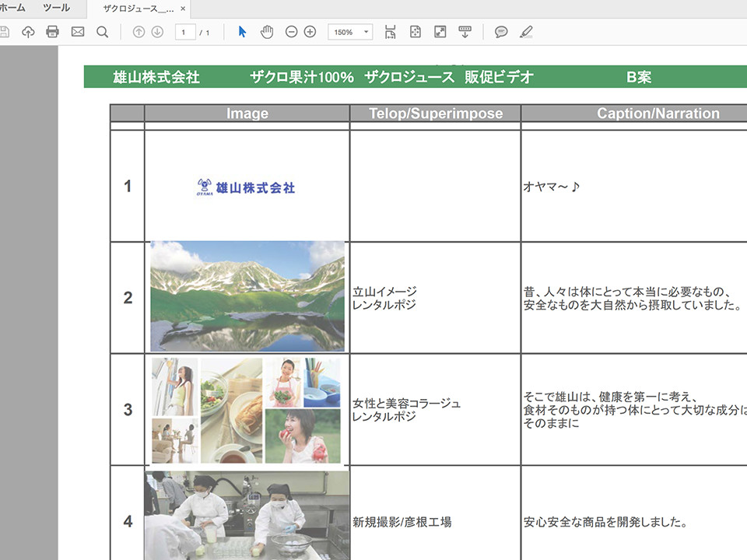Print the document using printer icon
The width and height of the screenshot is (747, 560).
(52, 32)
